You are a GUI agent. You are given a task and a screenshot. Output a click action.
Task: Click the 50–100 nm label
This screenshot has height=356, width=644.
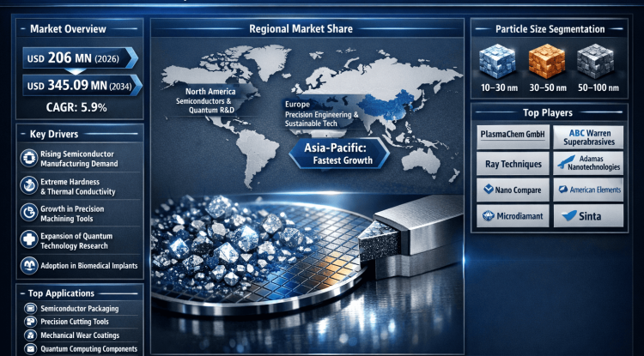tap(598, 87)
